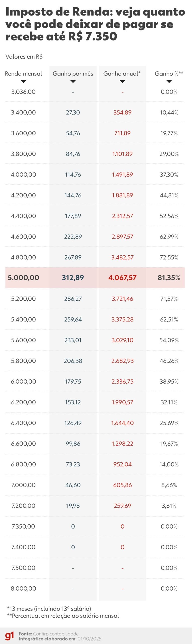Click the g1 logo icon
Screen dimensions: 192x644
(x=10, y=636)
